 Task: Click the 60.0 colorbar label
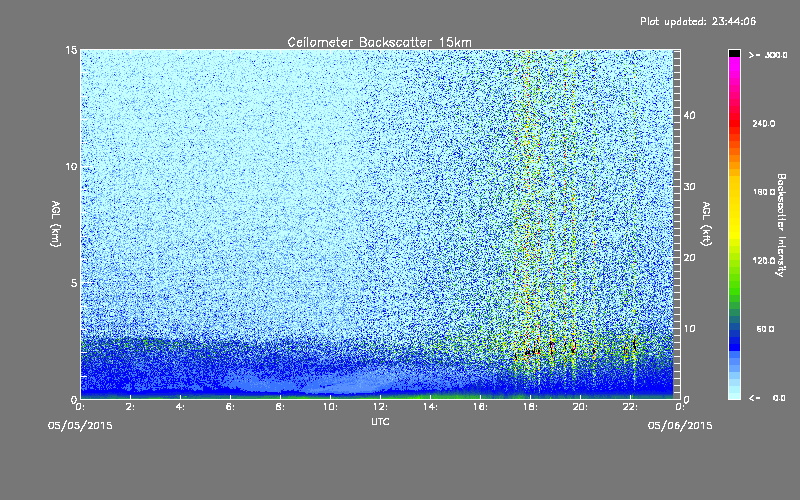coord(765,329)
